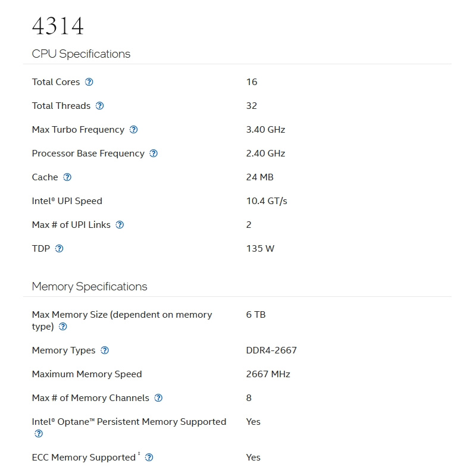Select the 6 TB max memory value
The image size is (476, 476).
[x=256, y=315]
